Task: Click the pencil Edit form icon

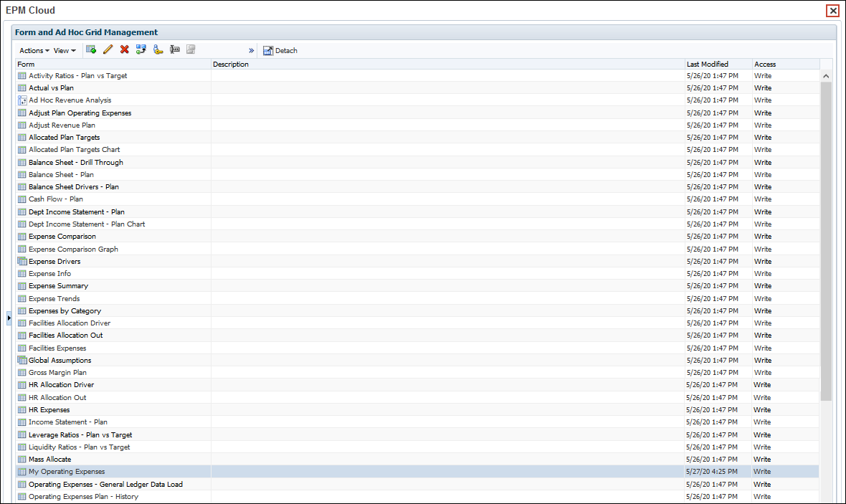Action: point(108,49)
